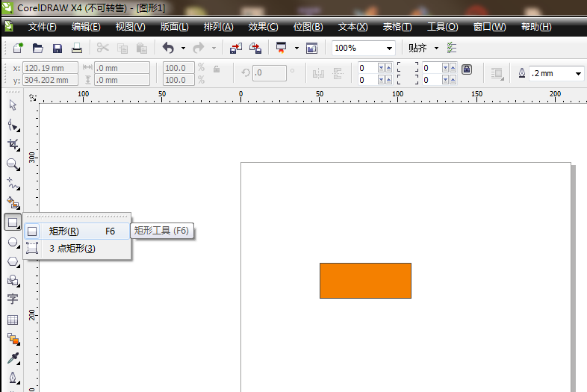Choose 矩形(R) F6 from flyout
Image resolution: width=587 pixels, height=392 pixels.
(77, 231)
